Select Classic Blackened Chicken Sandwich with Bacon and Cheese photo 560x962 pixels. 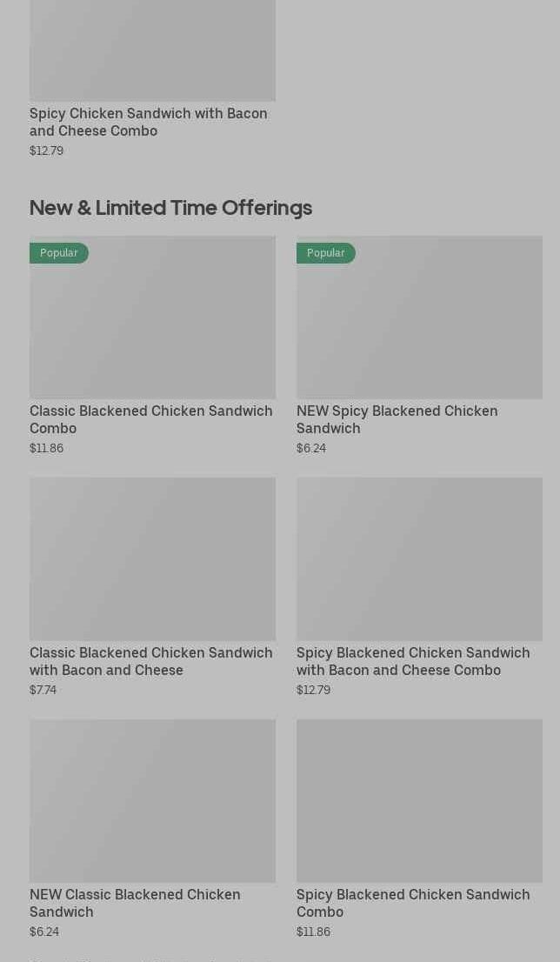[x=152, y=558]
